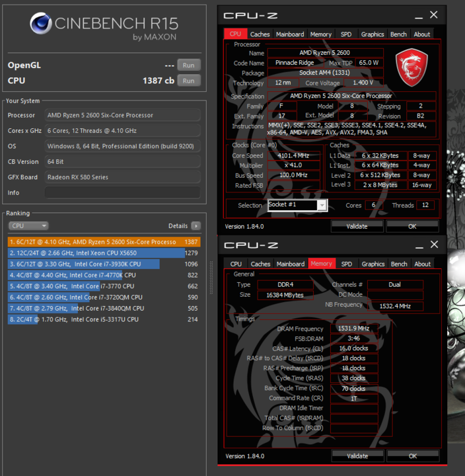Screen dimensions: 465x476
Task: Click Validate in the bottom CPU-Z window
Action: [357, 456]
